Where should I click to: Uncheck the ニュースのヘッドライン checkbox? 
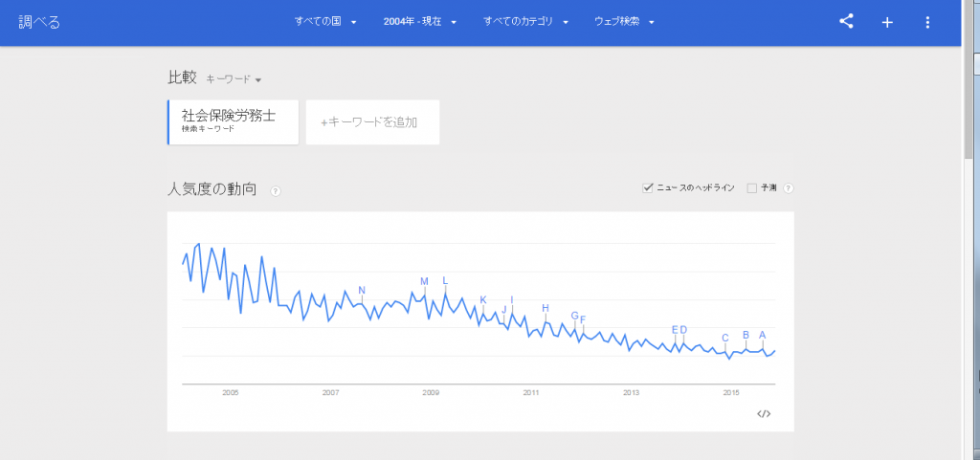click(648, 188)
